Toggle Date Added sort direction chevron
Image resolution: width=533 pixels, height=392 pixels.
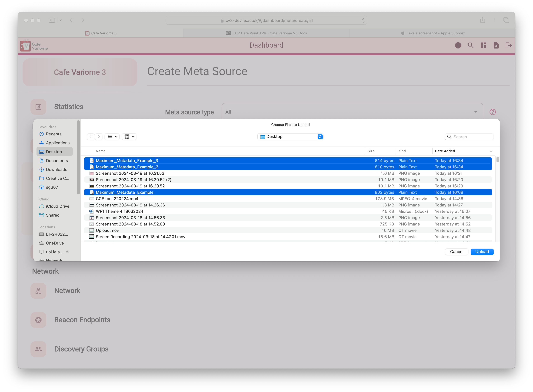click(x=491, y=151)
